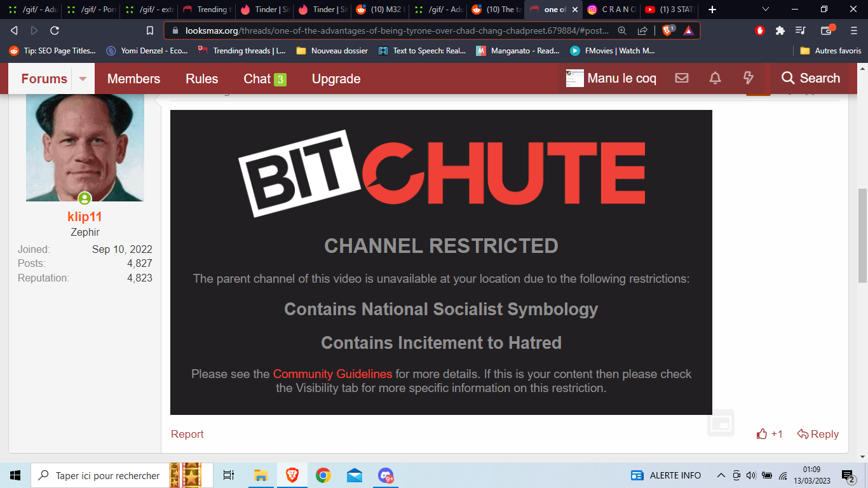The image size is (868, 488).
Task: Click the klip11 user avatar image
Action: point(85,147)
